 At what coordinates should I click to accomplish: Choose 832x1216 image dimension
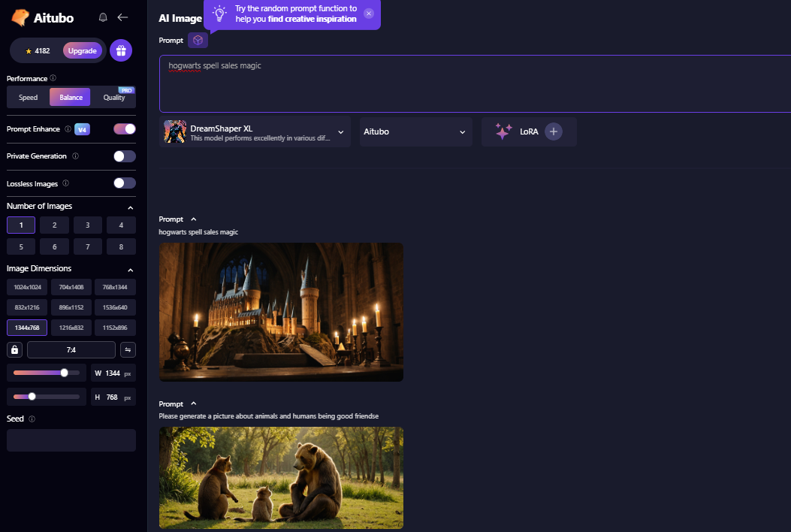tap(27, 307)
